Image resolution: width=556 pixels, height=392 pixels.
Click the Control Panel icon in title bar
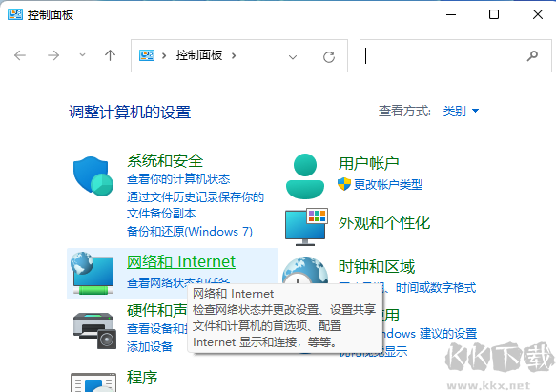pos(15,14)
